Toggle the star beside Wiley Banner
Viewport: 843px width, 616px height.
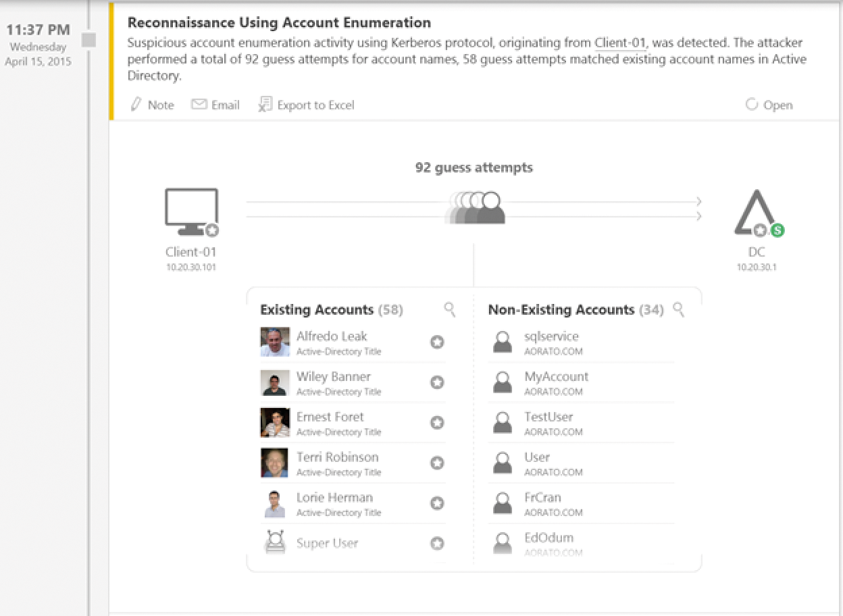tap(437, 383)
